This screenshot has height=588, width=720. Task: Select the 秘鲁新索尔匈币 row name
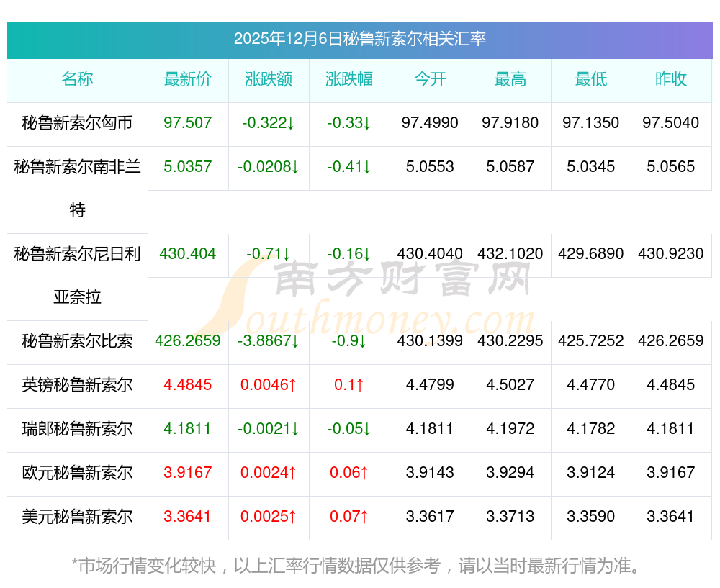pos(77,123)
